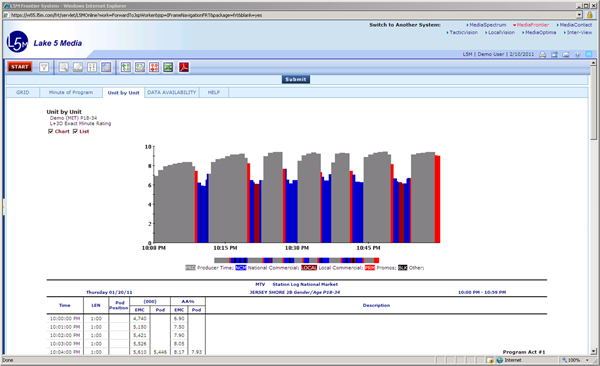Click the Program Act #1 label
Image resolution: width=600 pixels, height=366 pixels.
click(x=523, y=352)
